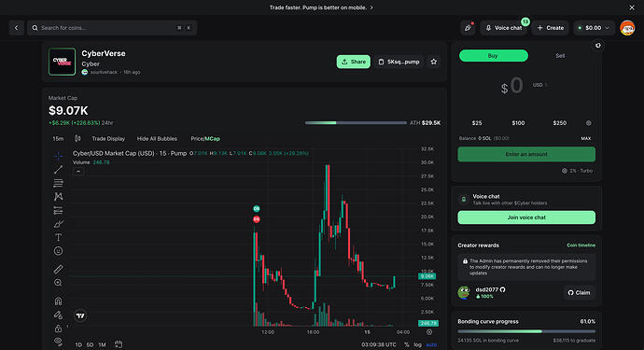Switch chart to MCap view
The width and height of the screenshot is (644, 350).
coord(213,139)
